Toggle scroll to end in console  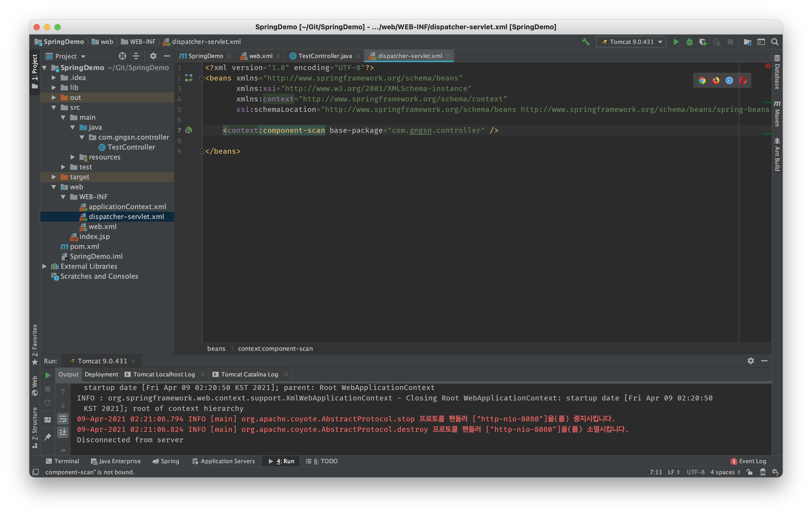coord(63,432)
